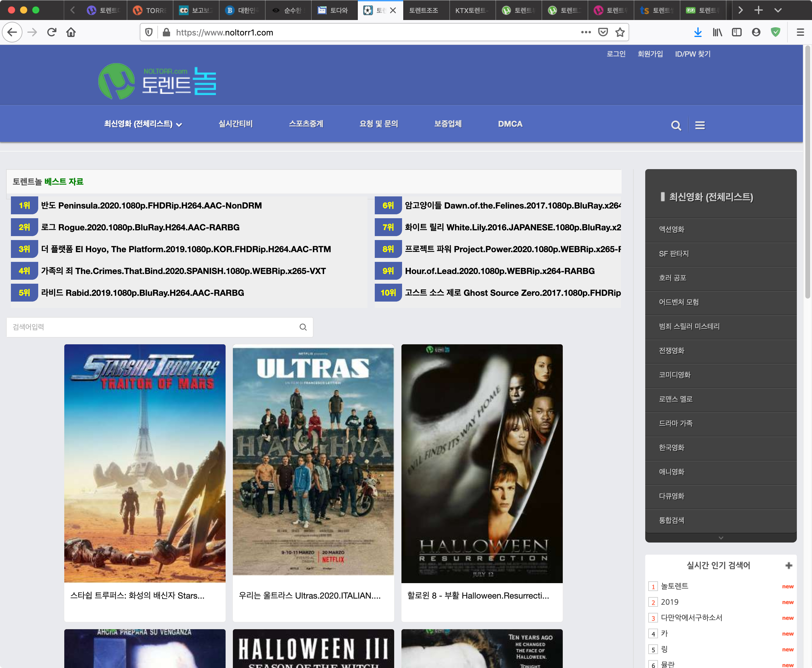Click the green shield extension icon
This screenshot has width=812, height=668.
pos(775,32)
